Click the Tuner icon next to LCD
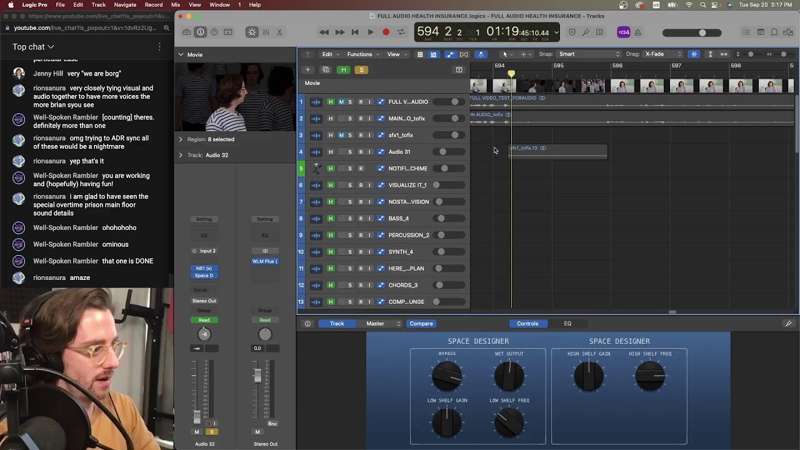This screenshot has width=800, height=450. click(x=586, y=32)
